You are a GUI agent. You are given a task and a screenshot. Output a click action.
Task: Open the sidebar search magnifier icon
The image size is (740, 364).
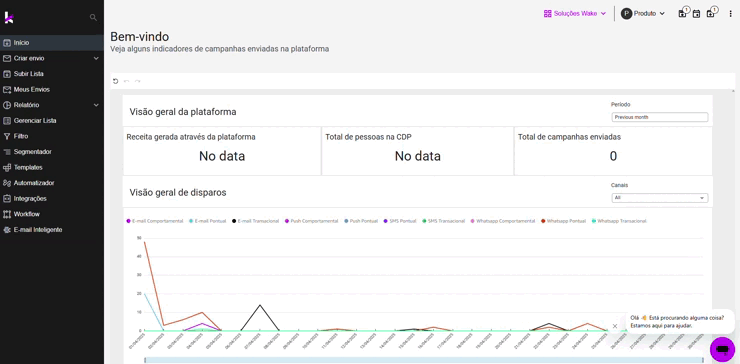[x=93, y=17]
